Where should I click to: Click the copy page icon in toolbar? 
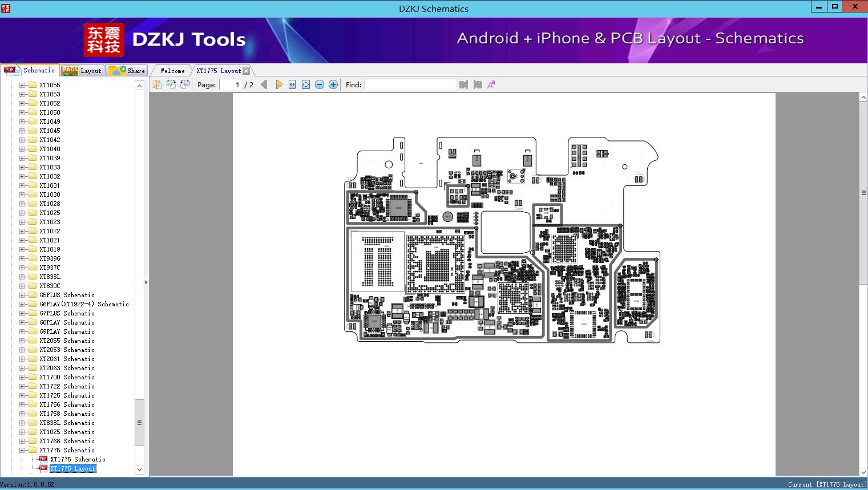(158, 84)
